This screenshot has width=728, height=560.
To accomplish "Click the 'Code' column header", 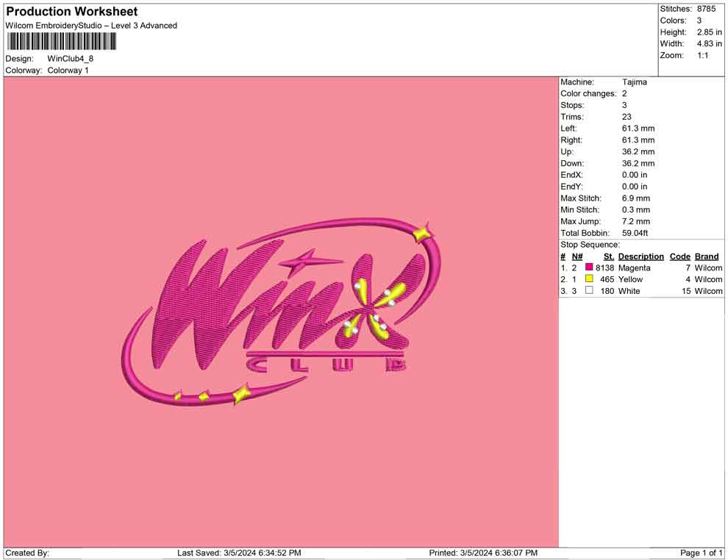I will pos(679,256).
